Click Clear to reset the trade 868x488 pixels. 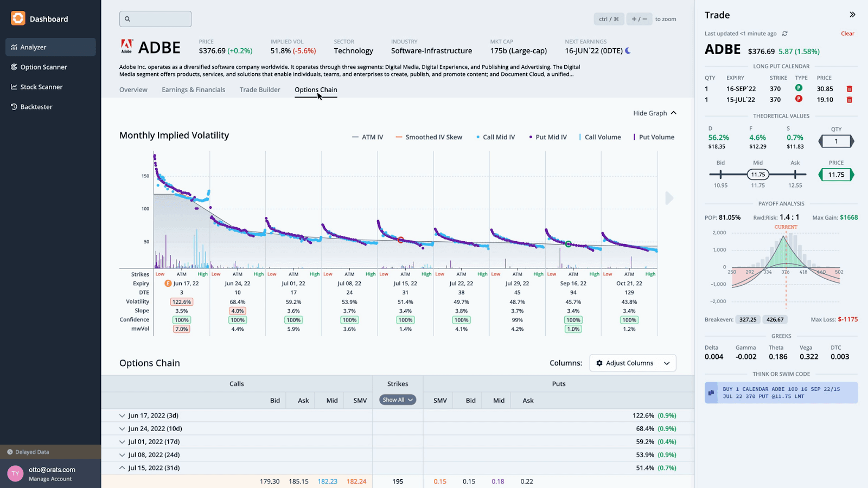point(847,34)
